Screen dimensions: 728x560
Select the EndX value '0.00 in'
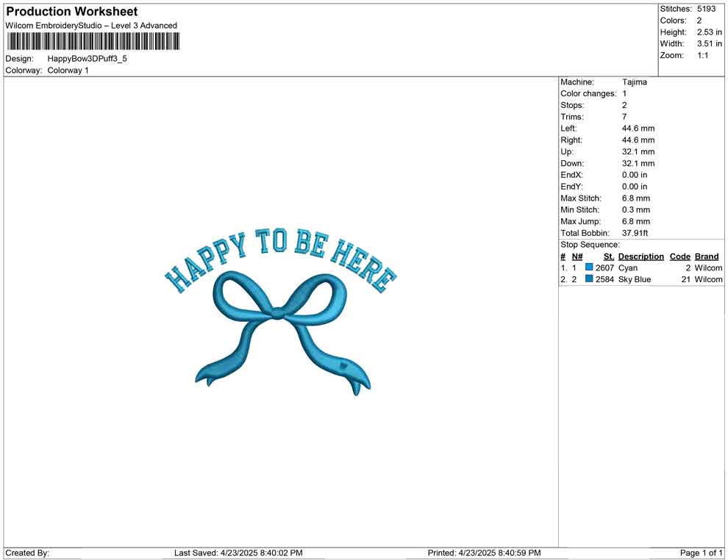(634, 174)
